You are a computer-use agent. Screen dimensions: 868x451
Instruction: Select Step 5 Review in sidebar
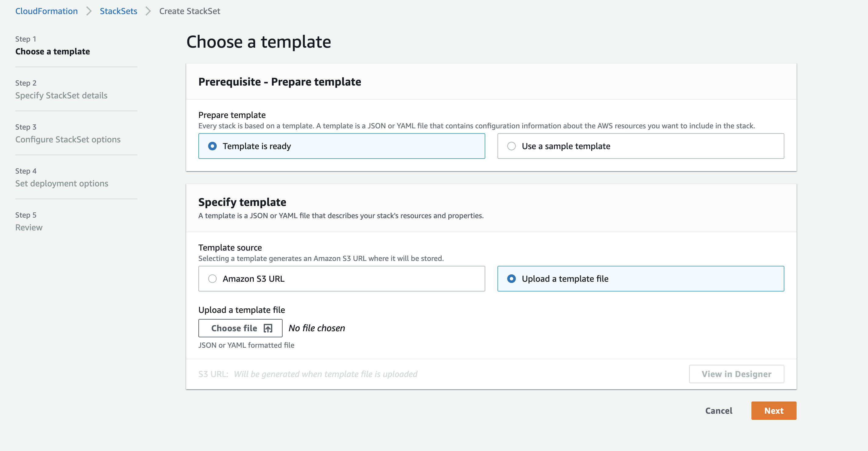29,227
